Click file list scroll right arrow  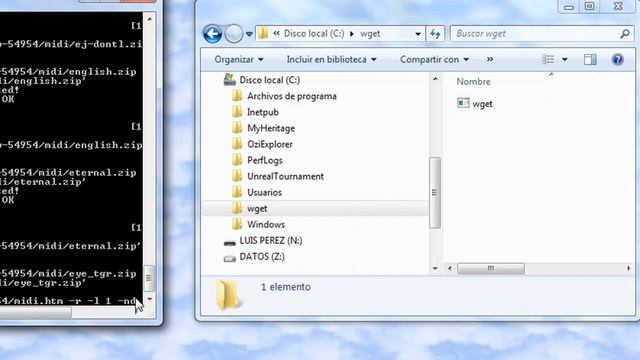point(629,268)
